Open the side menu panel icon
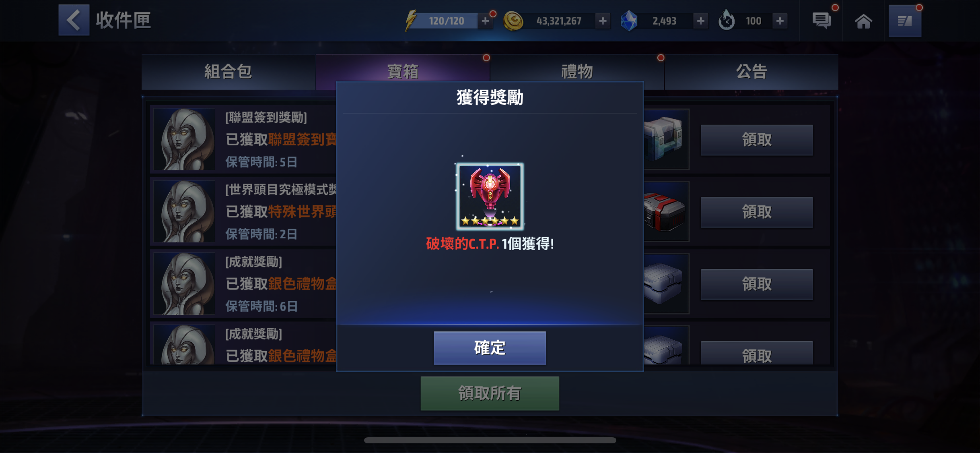The height and width of the screenshot is (453, 980). (905, 21)
